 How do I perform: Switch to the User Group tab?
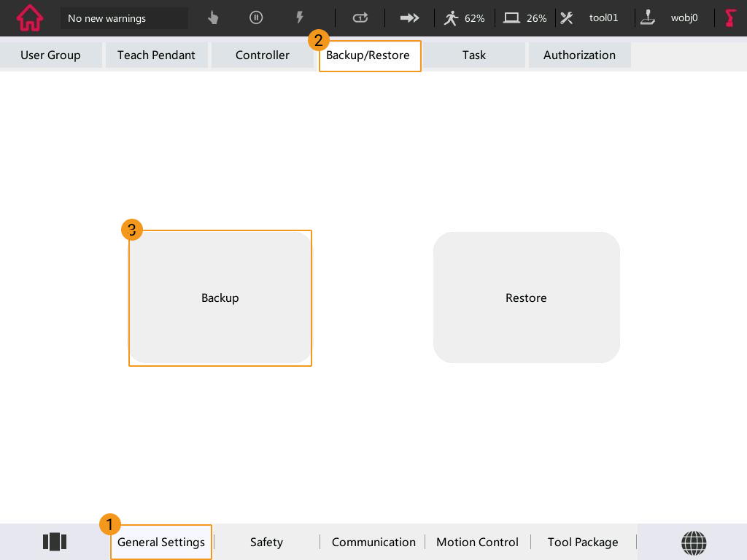click(50, 55)
